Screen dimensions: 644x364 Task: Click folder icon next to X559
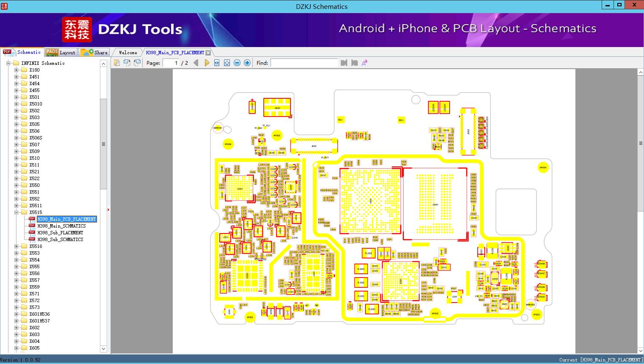(x=24, y=287)
